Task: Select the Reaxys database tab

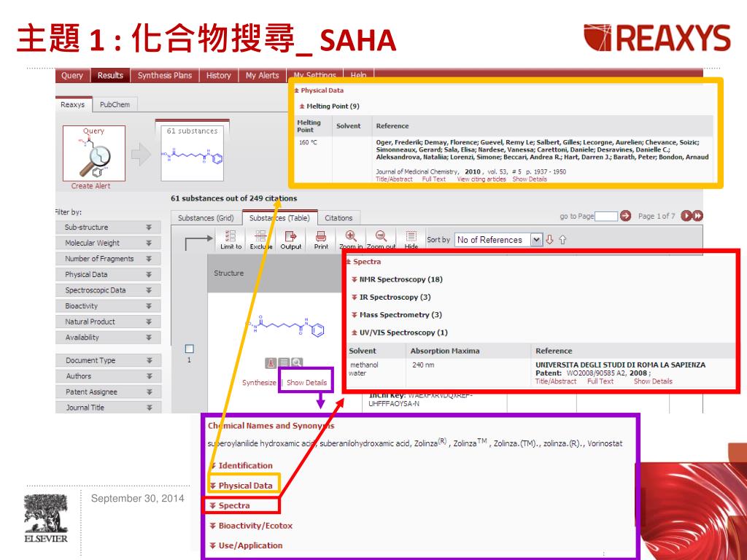Action: (x=73, y=105)
